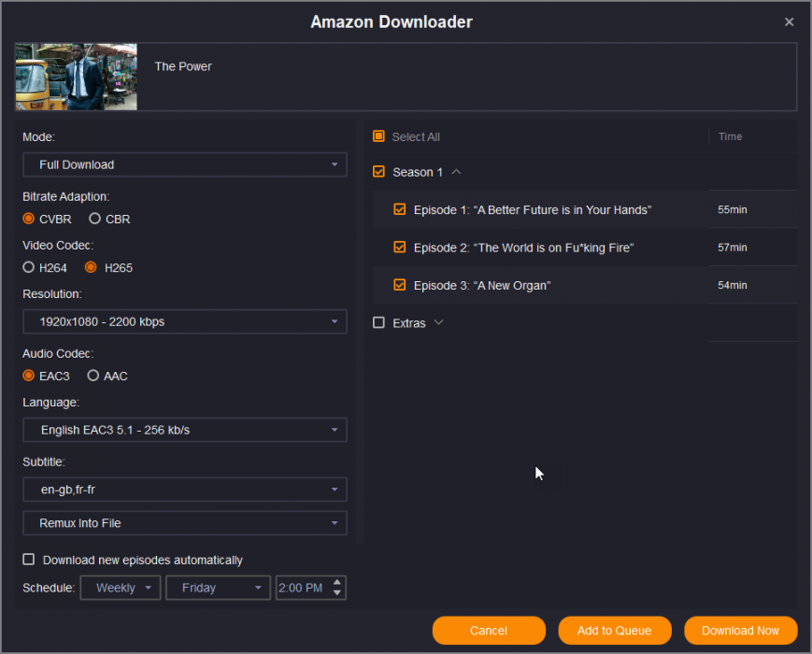Open the Friday day dropdown
This screenshot has height=654, width=812.
[218, 588]
